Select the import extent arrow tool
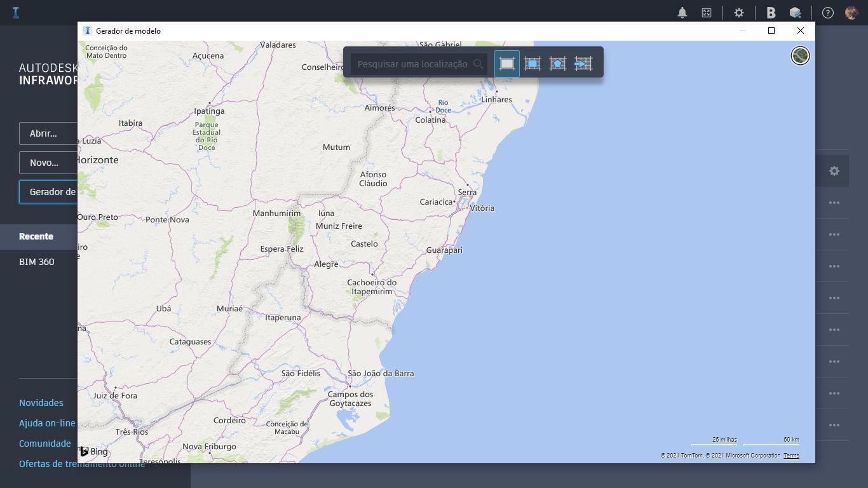This screenshot has height=488, width=868. tap(583, 64)
